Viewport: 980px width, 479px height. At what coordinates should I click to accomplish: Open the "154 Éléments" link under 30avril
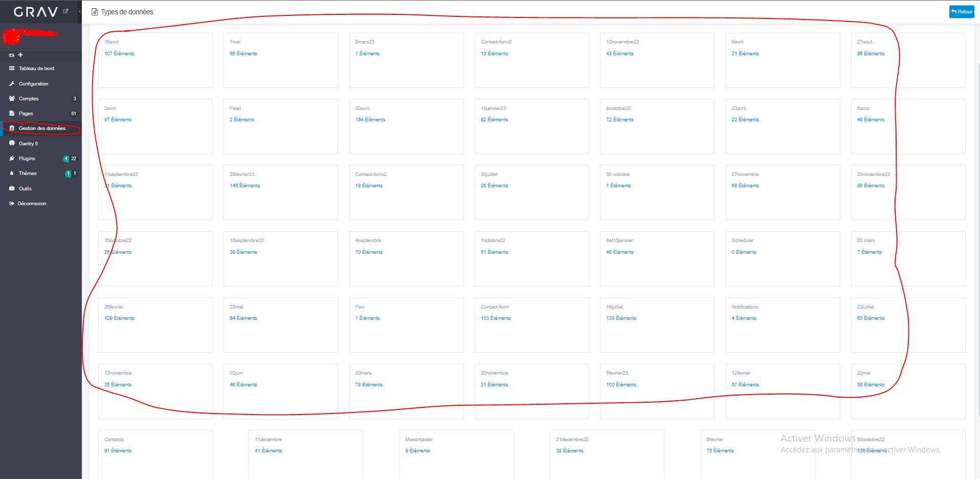click(x=370, y=119)
